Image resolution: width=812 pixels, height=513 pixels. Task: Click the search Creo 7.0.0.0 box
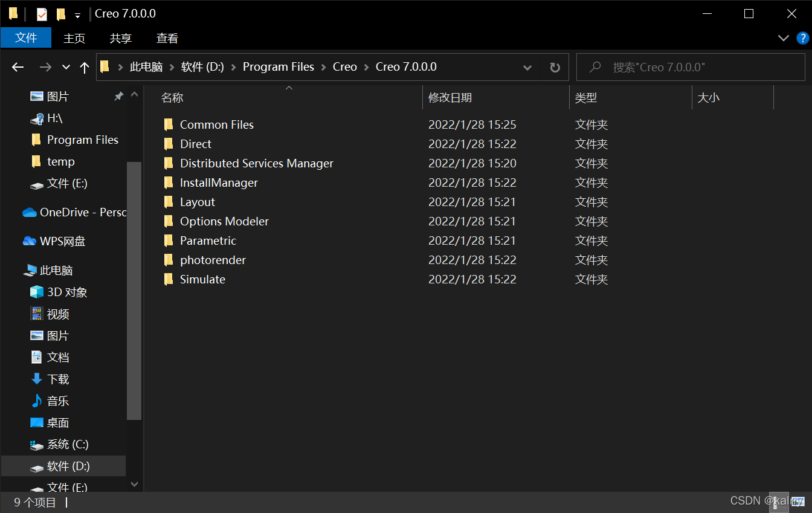click(691, 67)
